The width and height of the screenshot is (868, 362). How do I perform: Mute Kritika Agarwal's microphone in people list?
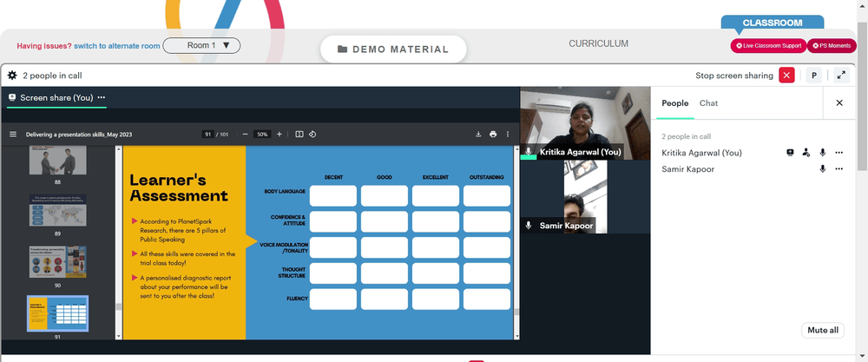point(823,153)
